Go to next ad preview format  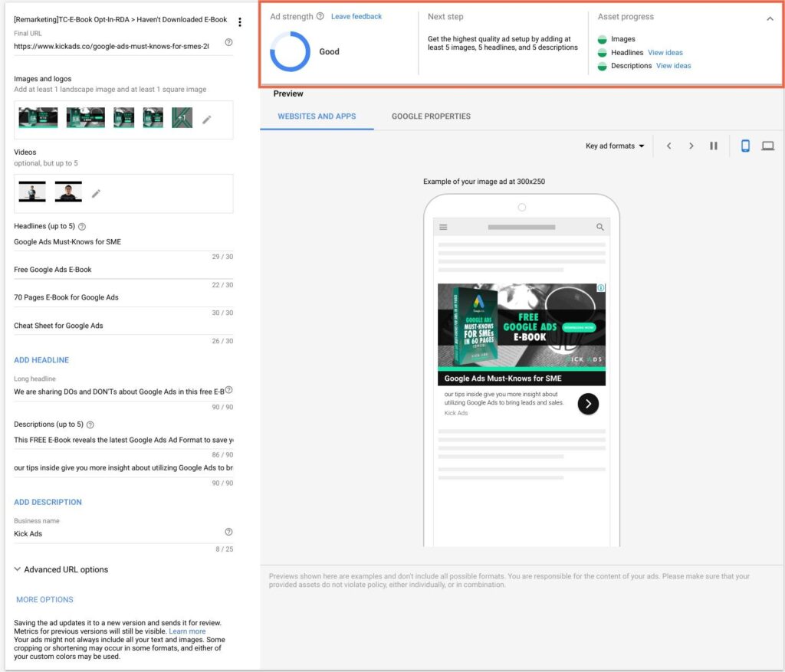(x=691, y=146)
